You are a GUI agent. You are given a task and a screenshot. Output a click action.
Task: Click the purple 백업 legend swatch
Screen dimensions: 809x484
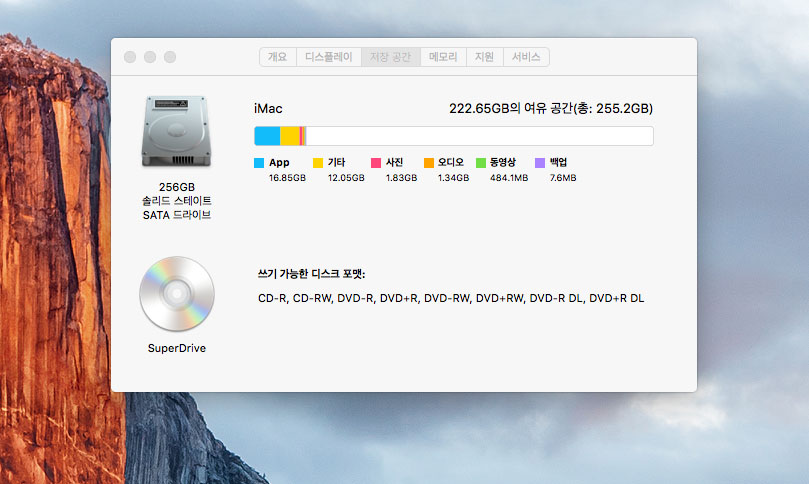[539, 162]
